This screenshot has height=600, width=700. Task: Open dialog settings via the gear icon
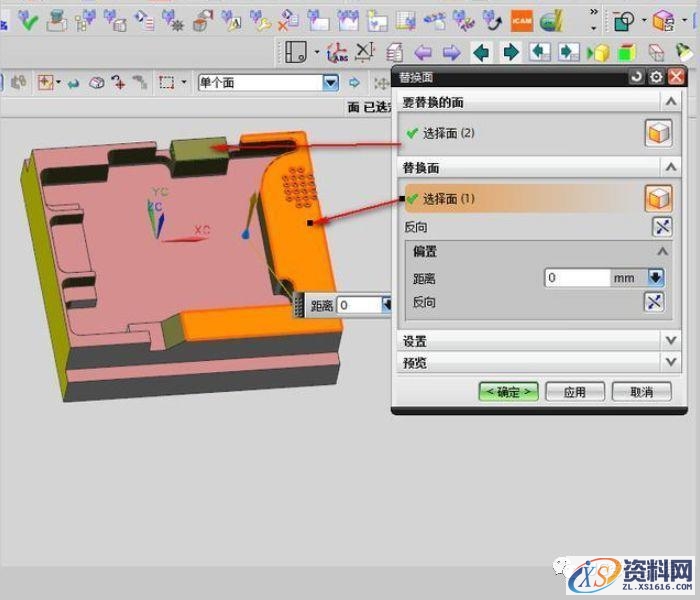tap(656, 77)
